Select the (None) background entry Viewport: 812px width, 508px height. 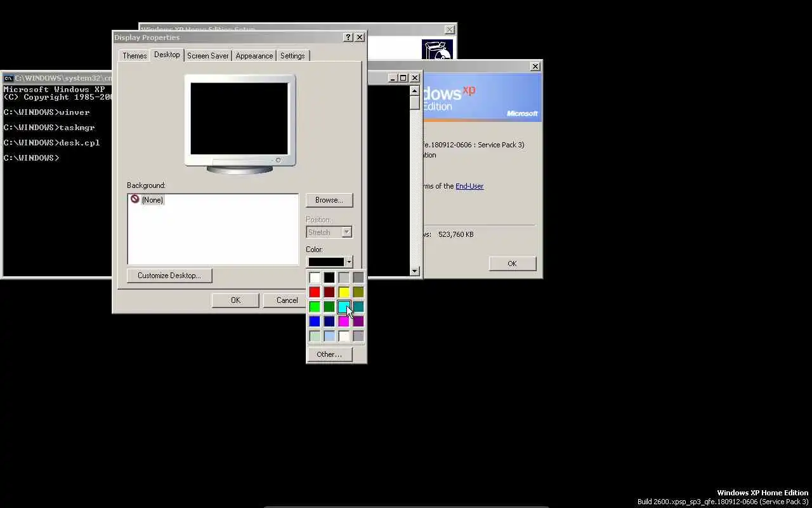tap(152, 200)
